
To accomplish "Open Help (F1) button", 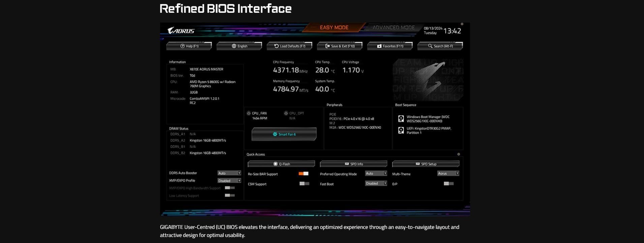I will point(189,46).
